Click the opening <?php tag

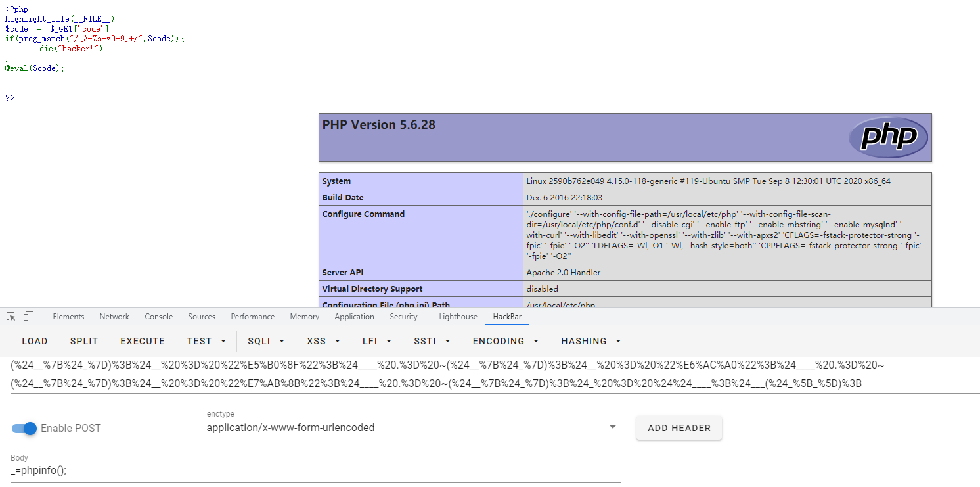pos(16,9)
